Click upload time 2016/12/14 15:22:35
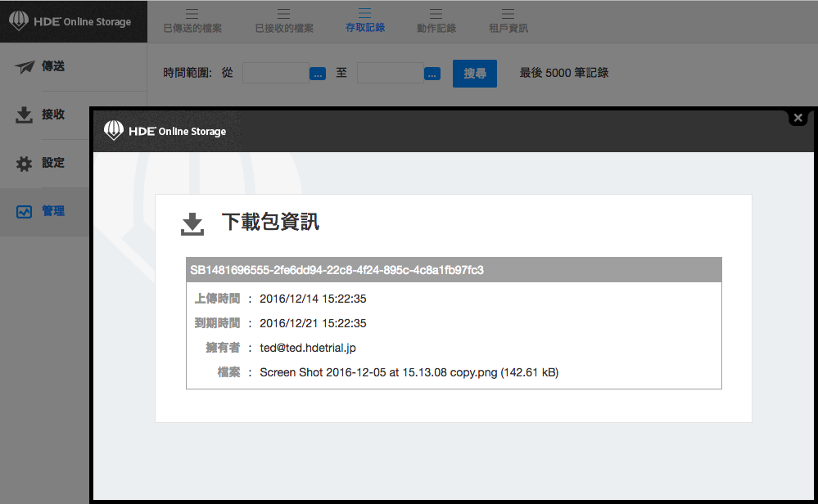 313,299
